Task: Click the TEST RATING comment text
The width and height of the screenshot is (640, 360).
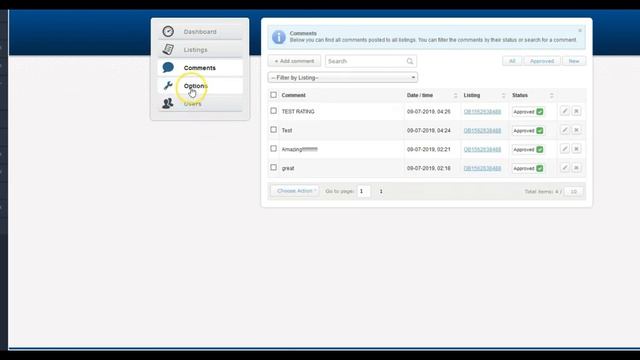Action: point(298,111)
